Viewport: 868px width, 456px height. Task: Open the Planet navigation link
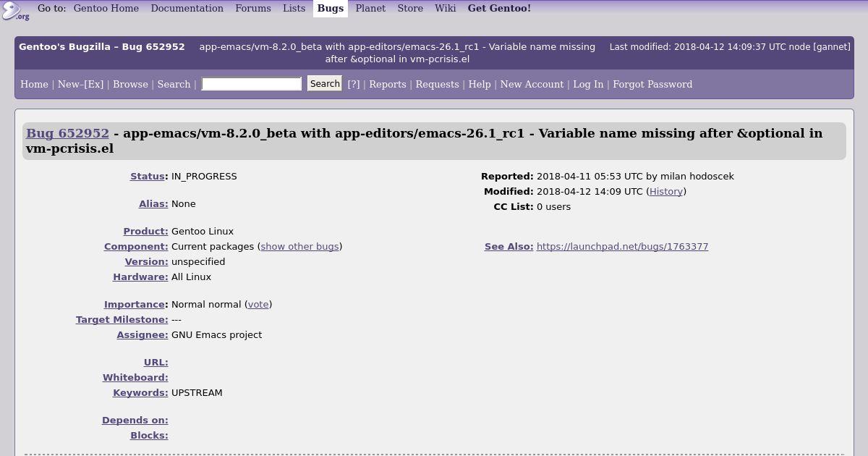point(370,9)
